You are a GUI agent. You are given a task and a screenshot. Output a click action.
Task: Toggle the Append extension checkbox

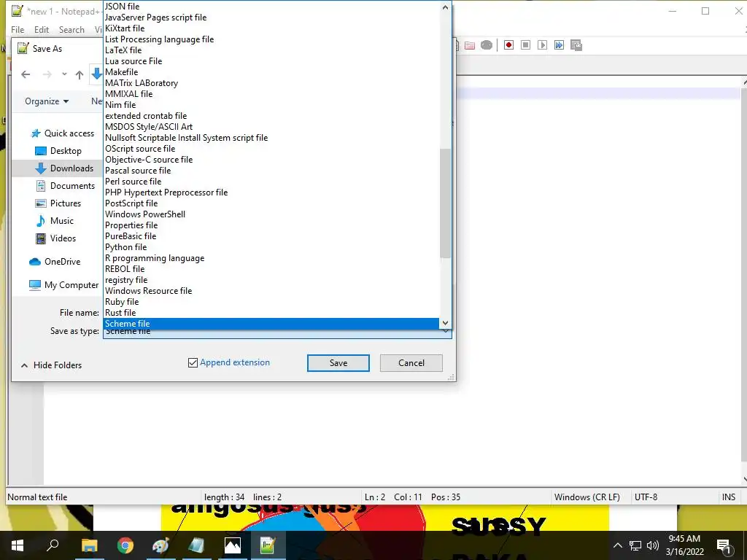coord(193,363)
